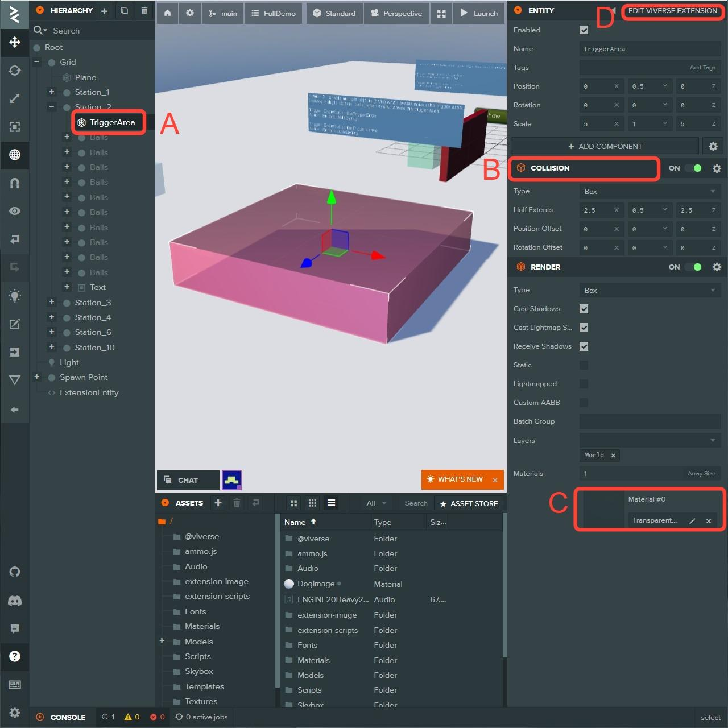Open the Discord icon in sidebar
This screenshot has width=728, height=728.
coord(15,601)
